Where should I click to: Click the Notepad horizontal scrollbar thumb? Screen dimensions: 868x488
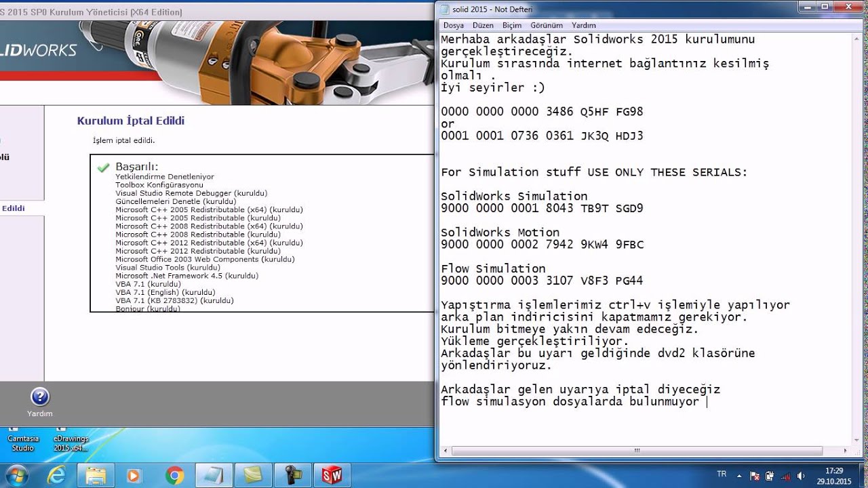[636, 451]
